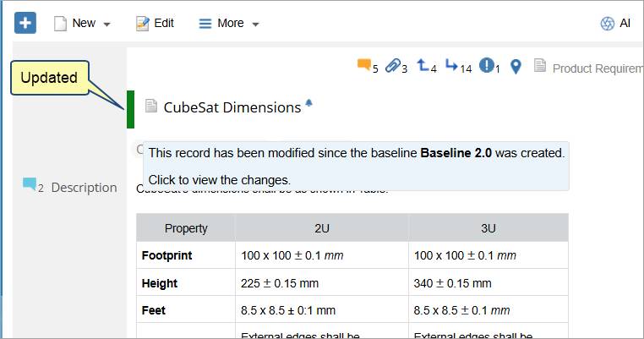Open the AI assistant
The image size is (644, 339).
615,24
